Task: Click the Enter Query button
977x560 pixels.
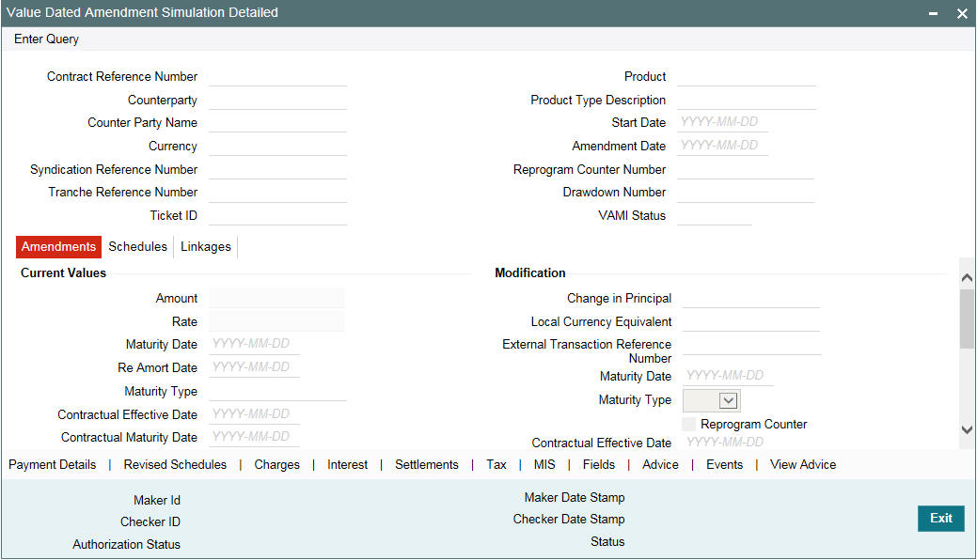Action: 47,39
